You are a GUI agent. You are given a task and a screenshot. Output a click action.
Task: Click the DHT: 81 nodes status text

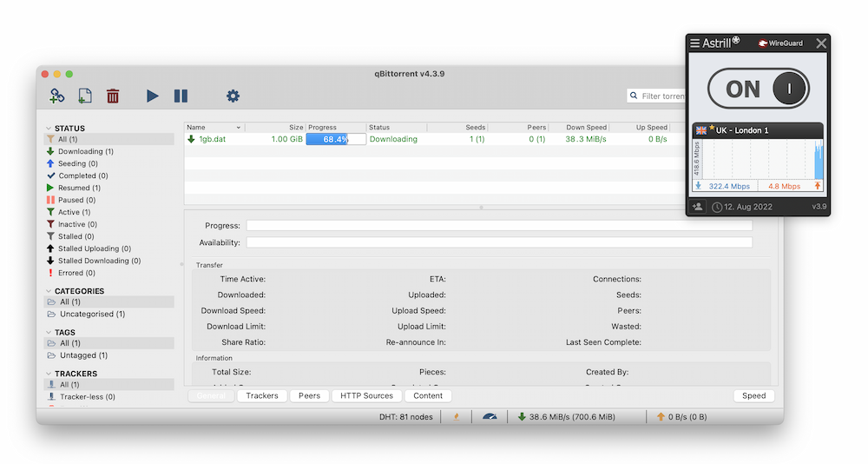coord(405,417)
